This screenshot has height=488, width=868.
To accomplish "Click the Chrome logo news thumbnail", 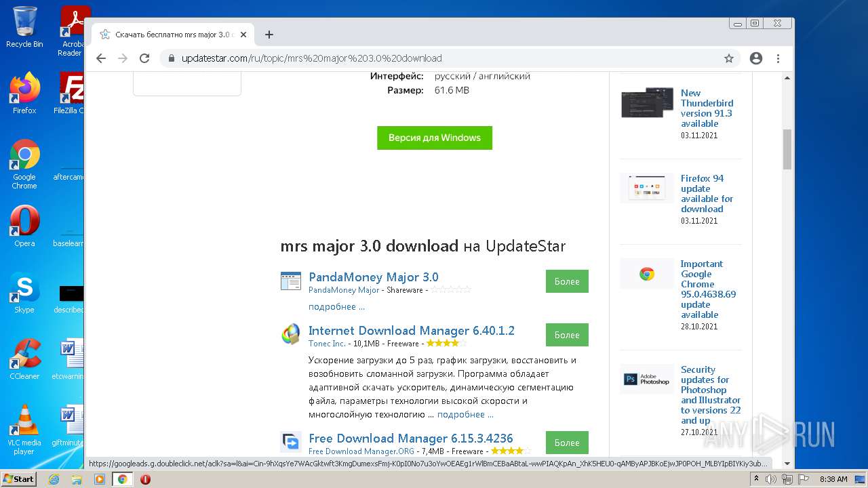I will point(647,274).
